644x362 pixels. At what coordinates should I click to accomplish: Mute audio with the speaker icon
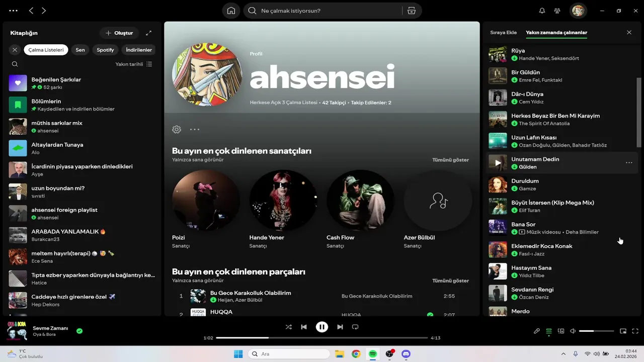[x=573, y=331]
